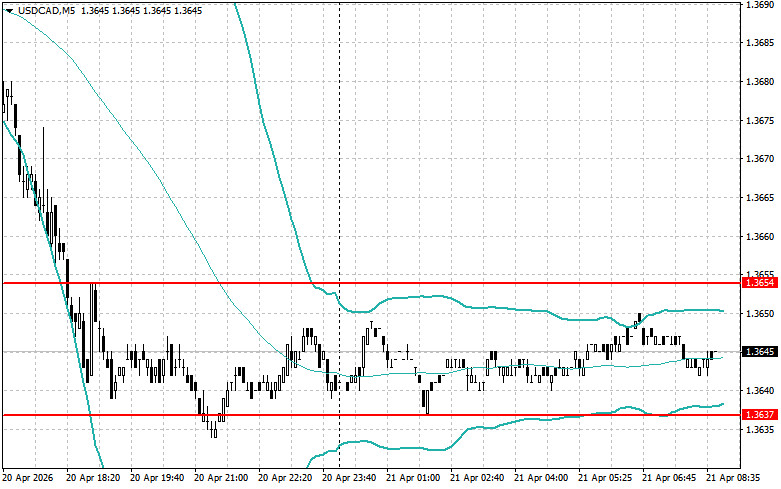Click the '21 Apr 06:45' time label
Viewport: 781px width, 489px height.
(x=669, y=478)
